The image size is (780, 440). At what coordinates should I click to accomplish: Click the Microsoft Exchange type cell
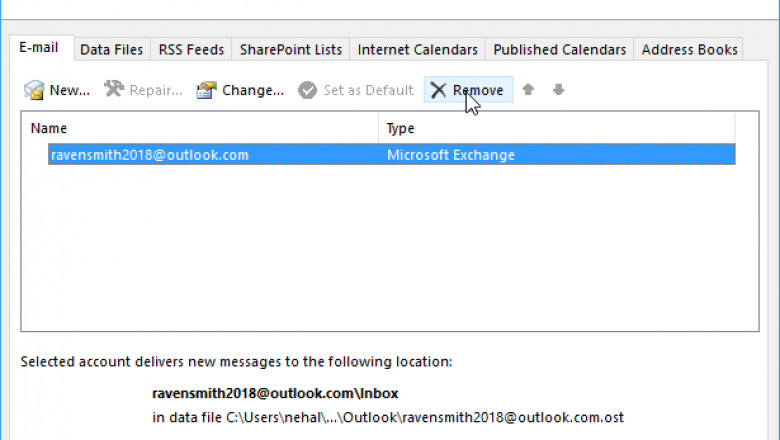[x=451, y=155]
